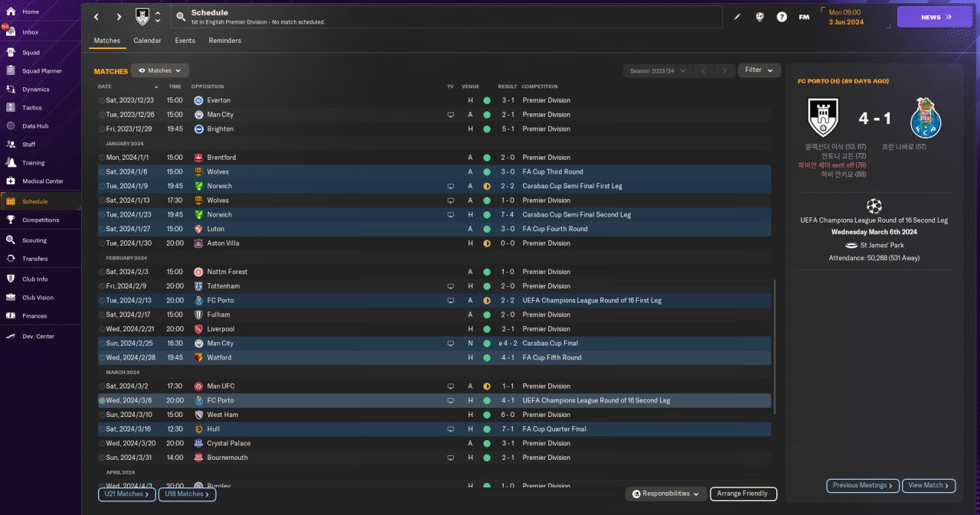Navigate forward with the right arrow
The width and height of the screenshot is (980, 515).
(x=119, y=17)
